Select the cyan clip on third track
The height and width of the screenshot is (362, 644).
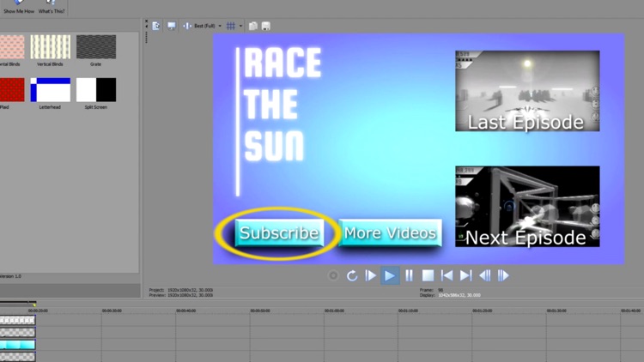click(x=18, y=345)
